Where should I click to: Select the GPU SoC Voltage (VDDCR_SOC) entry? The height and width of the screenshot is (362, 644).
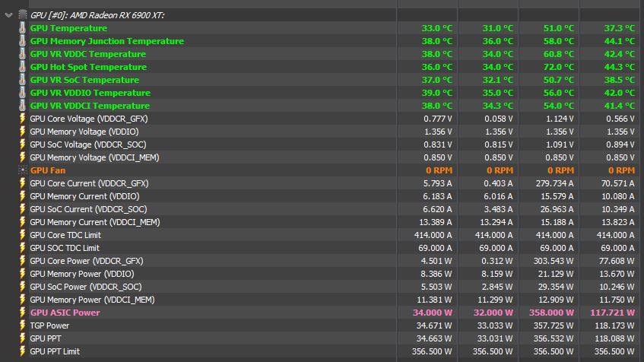87,144
